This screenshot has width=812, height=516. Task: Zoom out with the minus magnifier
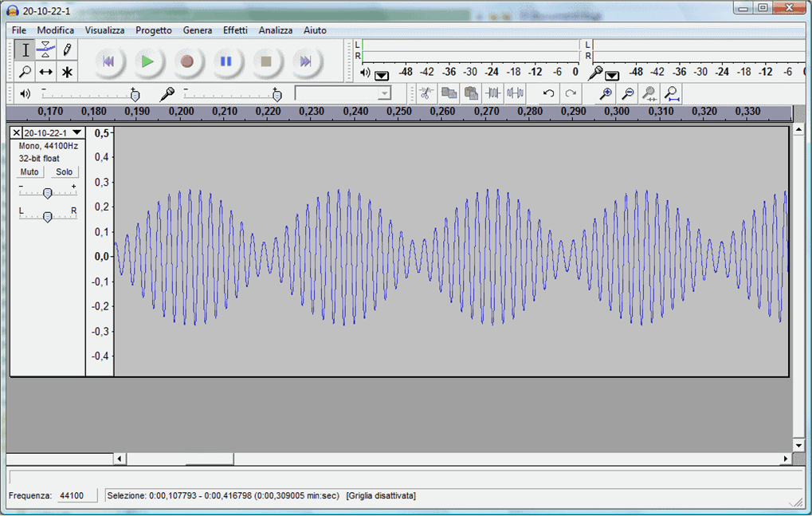click(628, 93)
